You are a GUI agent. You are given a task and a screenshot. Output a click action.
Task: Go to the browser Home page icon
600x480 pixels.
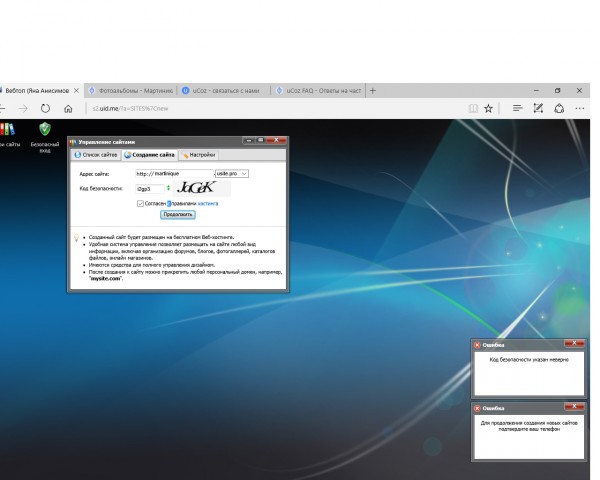tap(68, 109)
